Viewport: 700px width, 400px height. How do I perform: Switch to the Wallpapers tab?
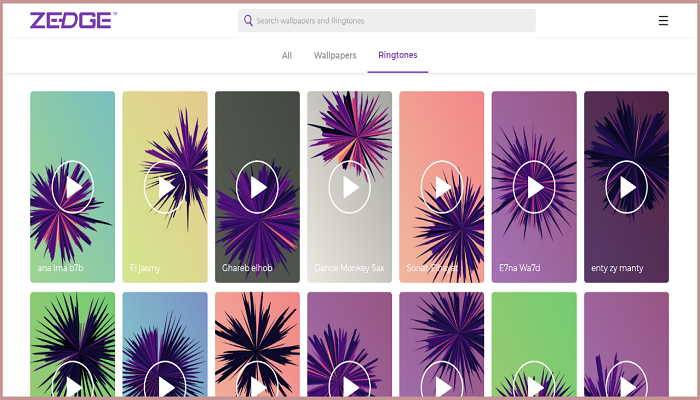pyautogui.click(x=335, y=56)
